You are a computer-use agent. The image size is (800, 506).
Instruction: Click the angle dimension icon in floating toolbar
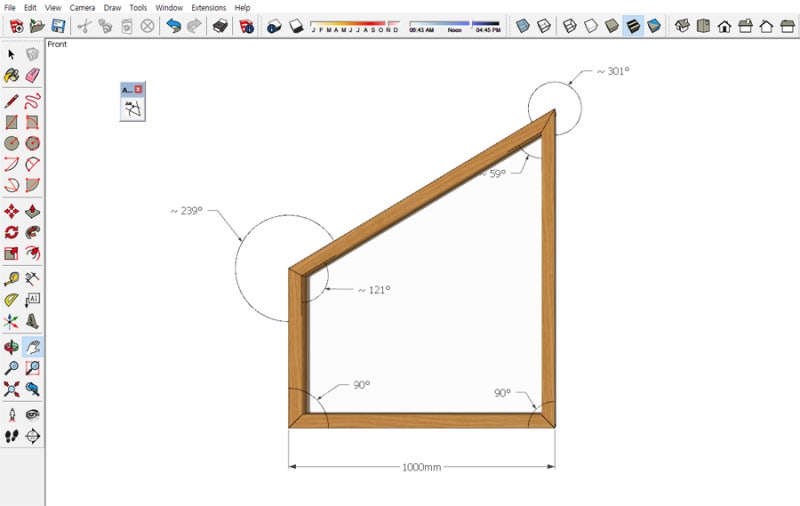133,109
